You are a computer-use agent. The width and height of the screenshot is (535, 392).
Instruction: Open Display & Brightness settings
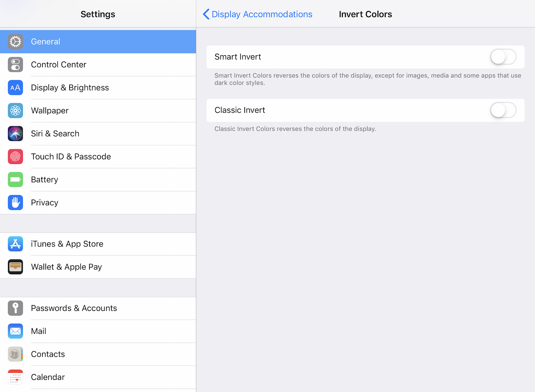[98, 88]
